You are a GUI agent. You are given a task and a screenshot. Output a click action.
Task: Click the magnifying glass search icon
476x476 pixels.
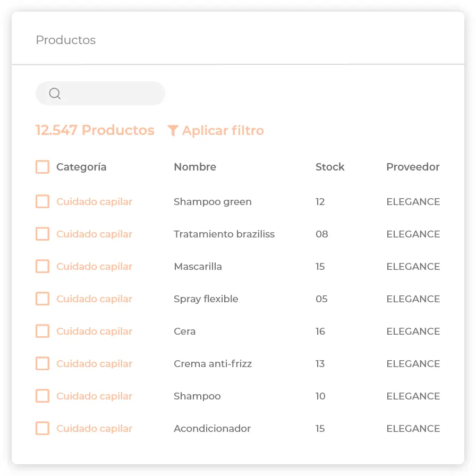click(55, 93)
